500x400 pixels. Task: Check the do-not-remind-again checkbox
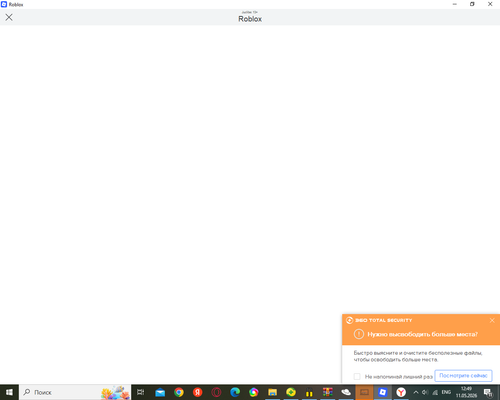pos(357,376)
